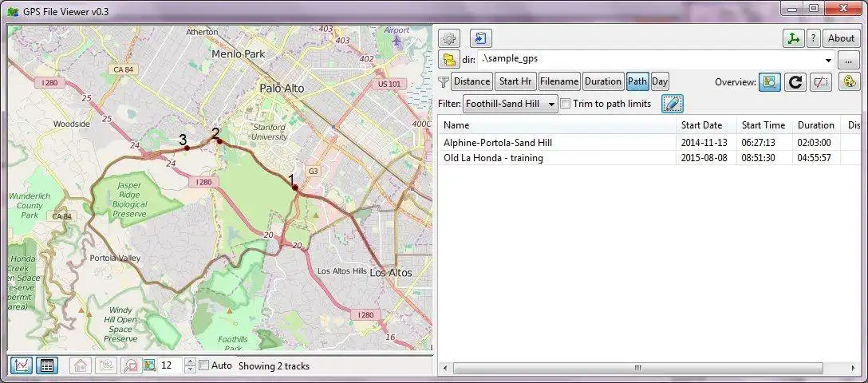Toggle the Overview map magnifier icon
This screenshot has width=868, height=383.
tap(769, 82)
